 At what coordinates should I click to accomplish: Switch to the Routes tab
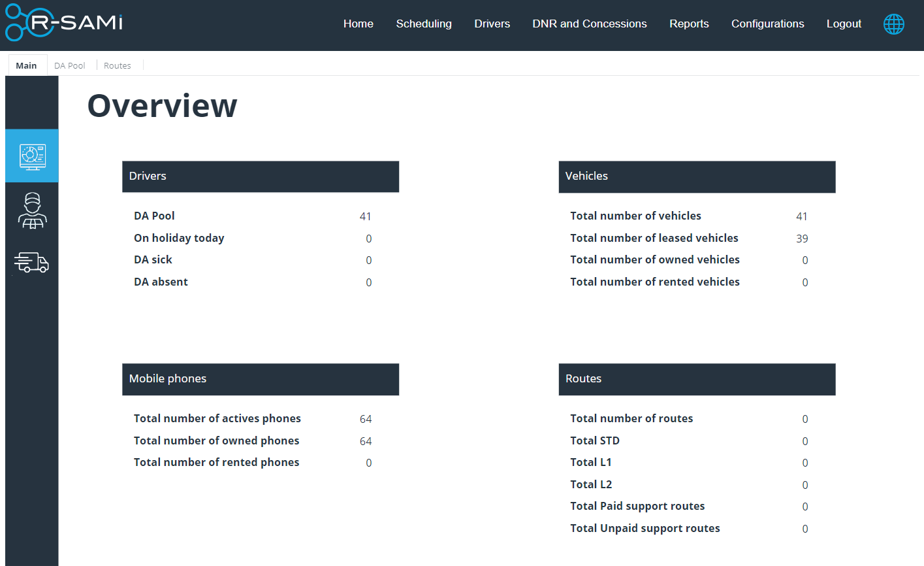tap(118, 65)
